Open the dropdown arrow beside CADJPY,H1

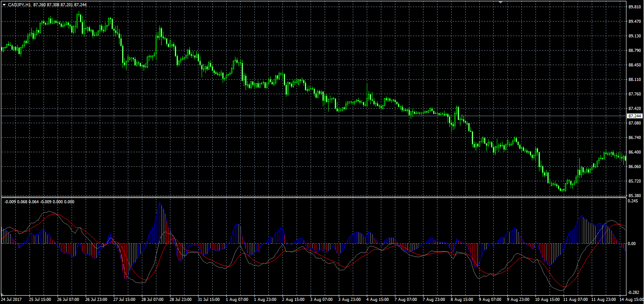pos(4,4)
